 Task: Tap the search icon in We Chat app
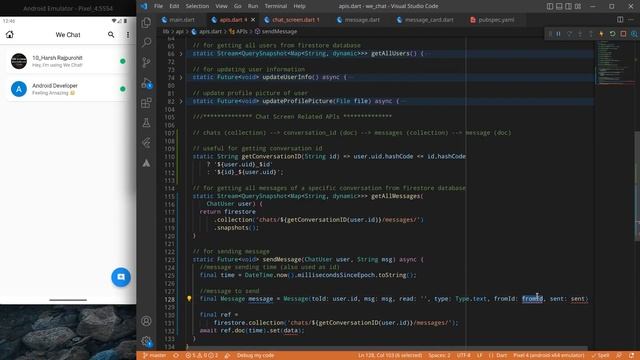(111, 35)
